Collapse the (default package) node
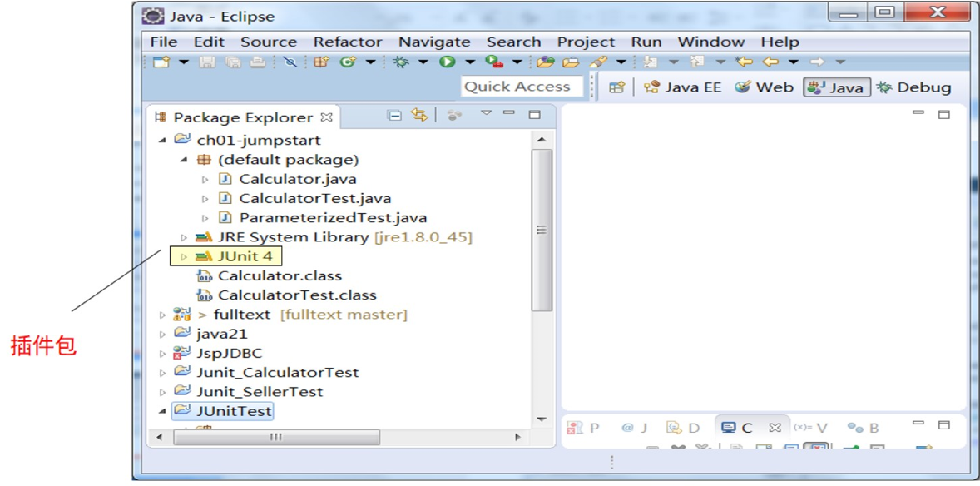This screenshot has height=486, width=980. [184, 160]
